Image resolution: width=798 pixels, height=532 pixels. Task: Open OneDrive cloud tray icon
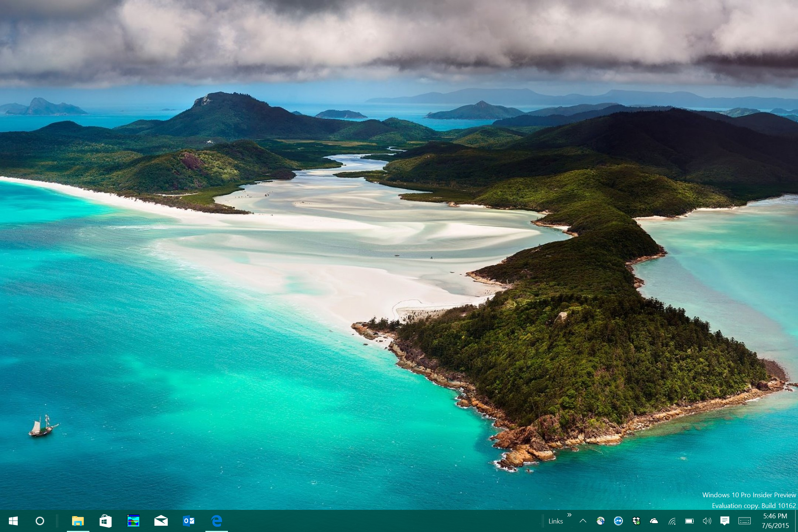coord(654,521)
